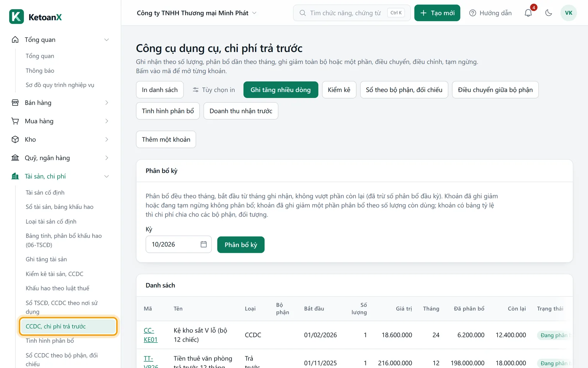
Task: Open Tùy chọn in settings
Action: click(x=214, y=90)
